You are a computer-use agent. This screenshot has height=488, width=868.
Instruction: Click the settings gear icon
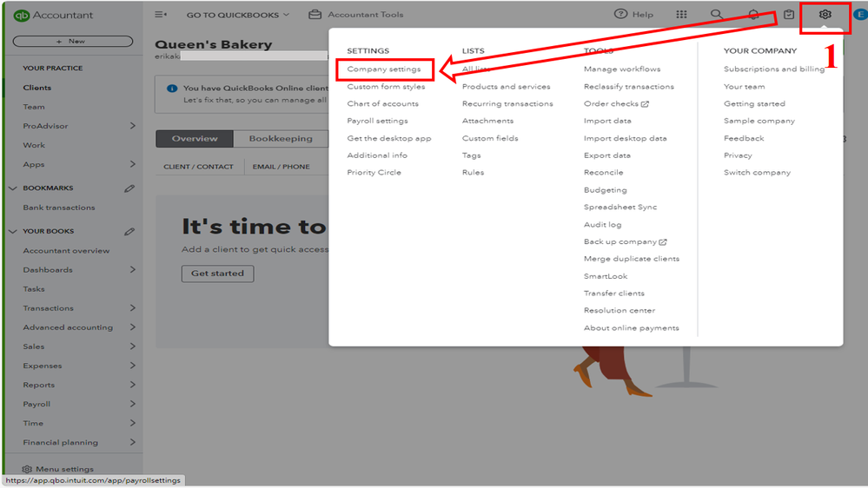pyautogui.click(x=825, y=15)
